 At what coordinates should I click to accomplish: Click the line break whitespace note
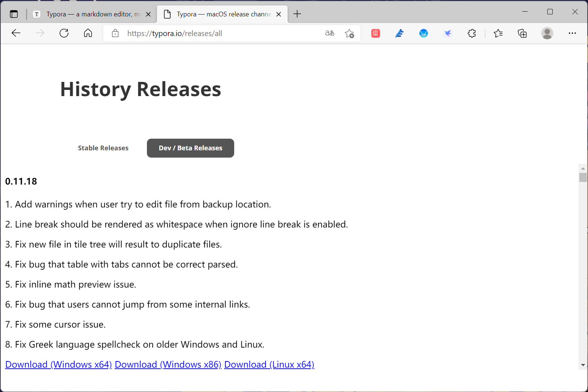click(177, 224)
